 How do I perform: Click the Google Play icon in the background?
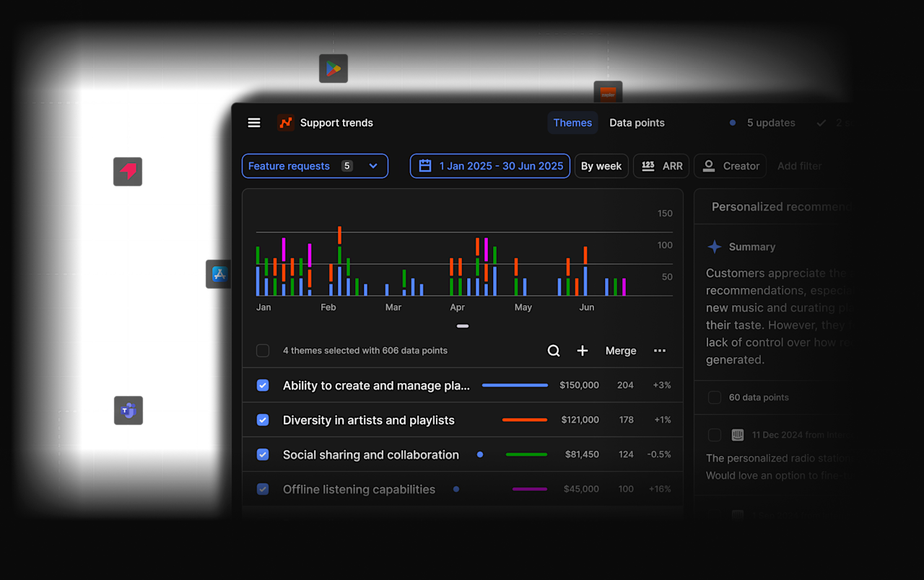pyautogui.click(x=334, y=69)
